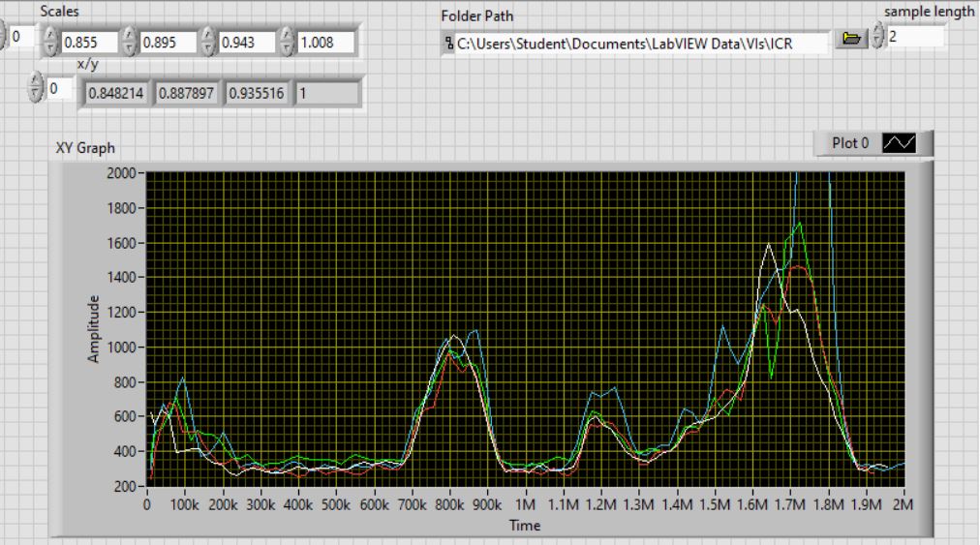Click the 2000 maximum on Amplitude axis
The image size is (980, 545).
click(123, 173)
